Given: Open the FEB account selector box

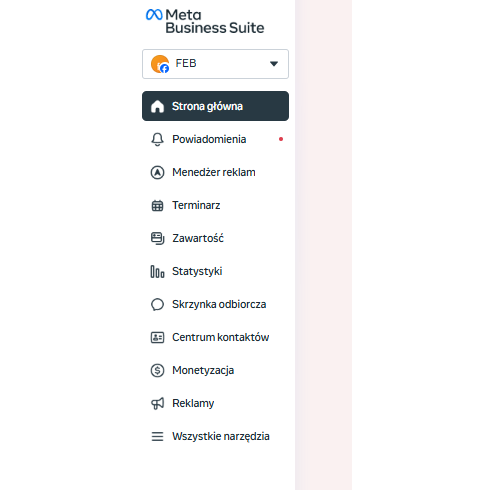Looking at the screenshot, I should (215, 64).
